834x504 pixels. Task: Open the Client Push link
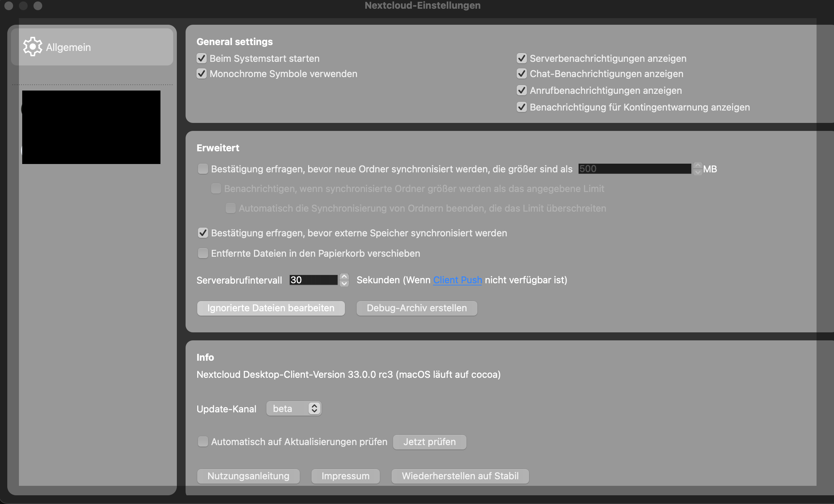click(457, 280)
